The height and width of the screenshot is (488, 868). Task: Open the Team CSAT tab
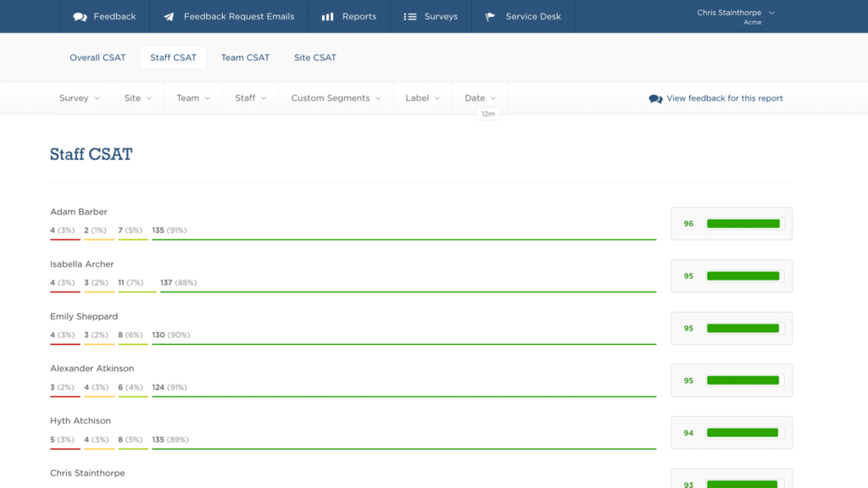[245, 57]
